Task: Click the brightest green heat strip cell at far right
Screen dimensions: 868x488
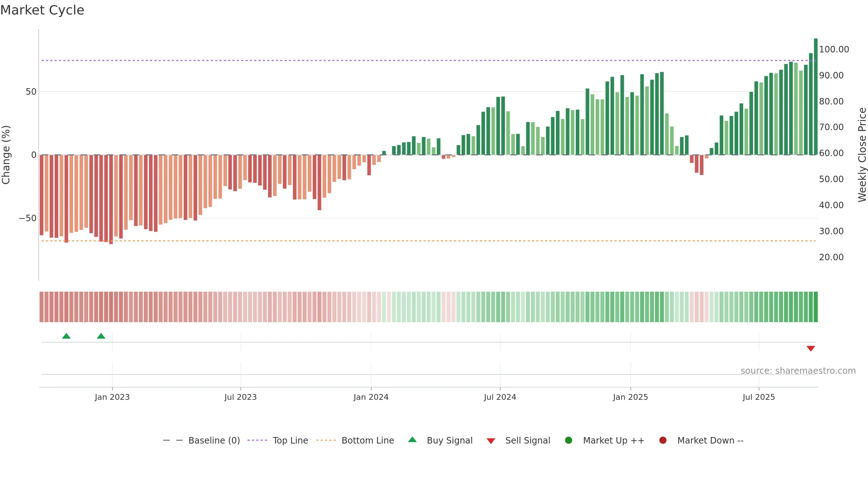Action: pyautogui.click(x=816, y=307)
